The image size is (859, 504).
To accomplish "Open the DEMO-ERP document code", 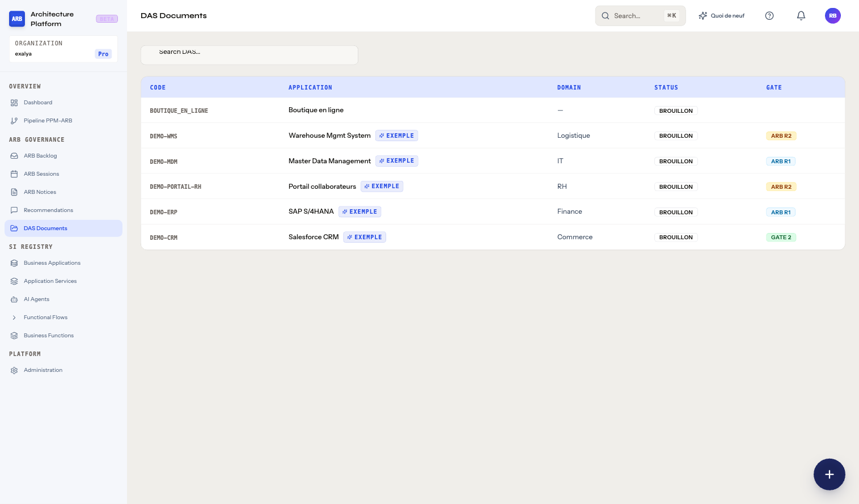I will pos(163,213).
